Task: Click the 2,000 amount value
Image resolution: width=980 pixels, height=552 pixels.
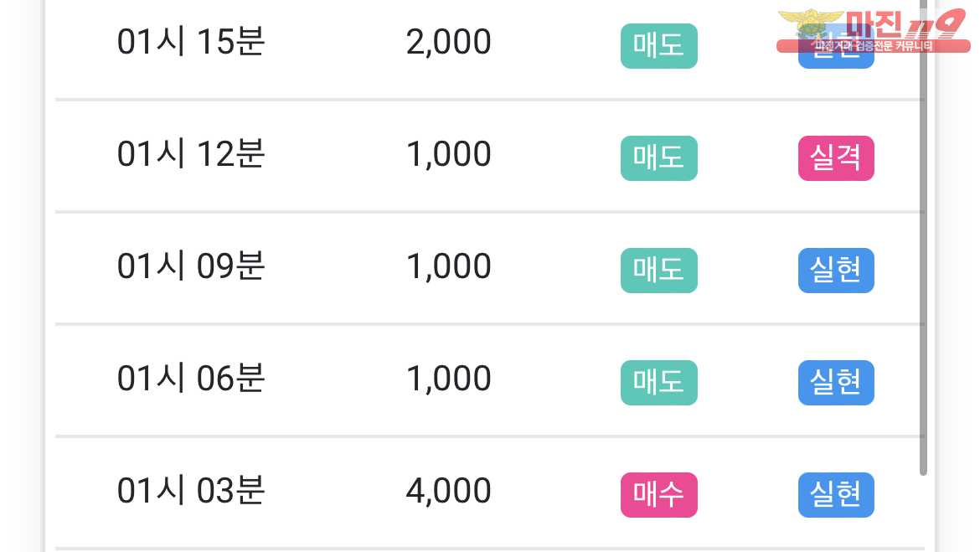Action: pos(448,43)
